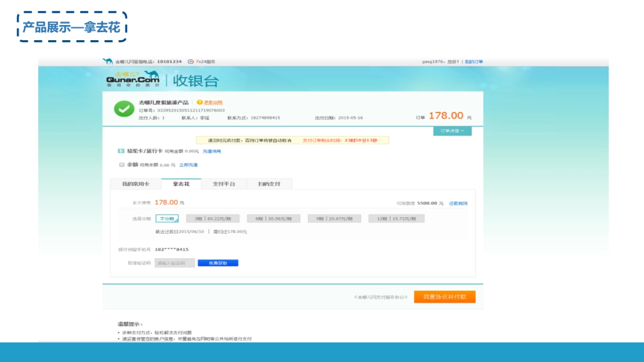The width and height of the screenshot is (644, 362).
Task: Click the 立即充值 recharge link
Action: coord(189,165)
